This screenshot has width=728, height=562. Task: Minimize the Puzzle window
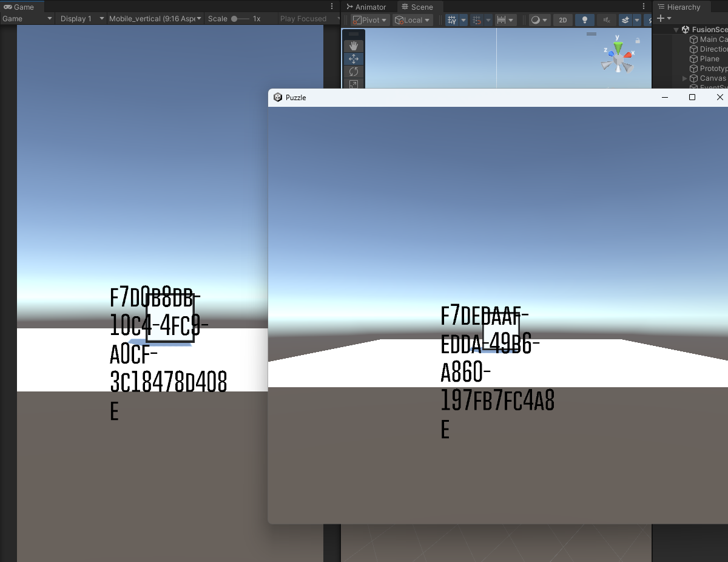[665, 97]
